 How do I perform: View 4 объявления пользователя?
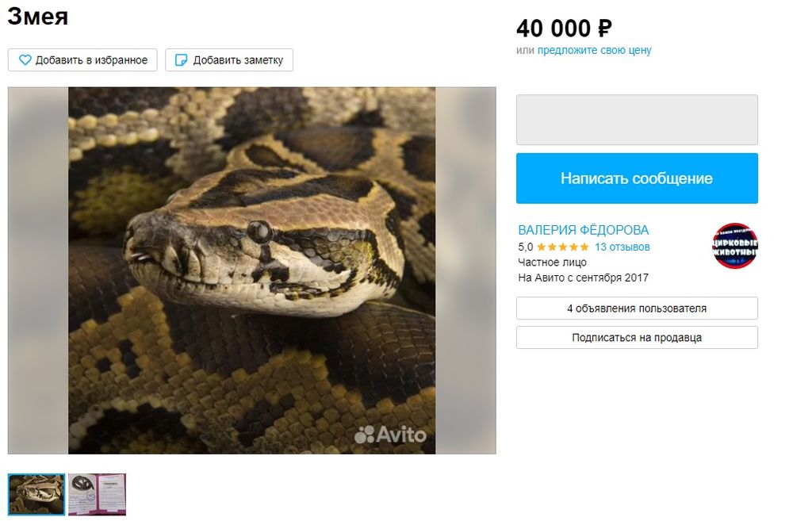point(637,308)
